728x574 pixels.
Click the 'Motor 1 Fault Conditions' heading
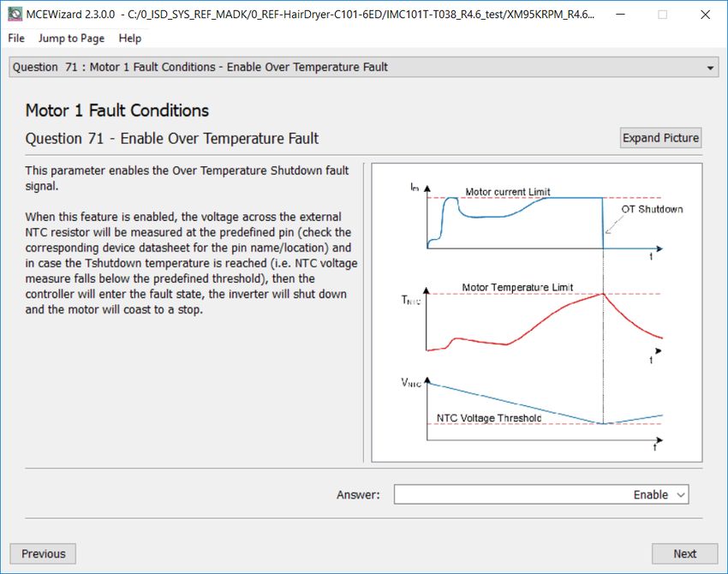[x=117, y=111]
